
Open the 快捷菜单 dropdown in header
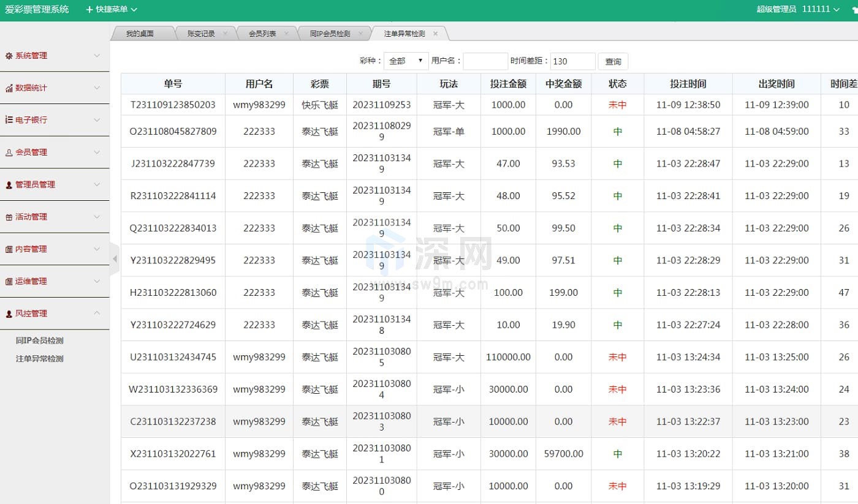point(112,9)
